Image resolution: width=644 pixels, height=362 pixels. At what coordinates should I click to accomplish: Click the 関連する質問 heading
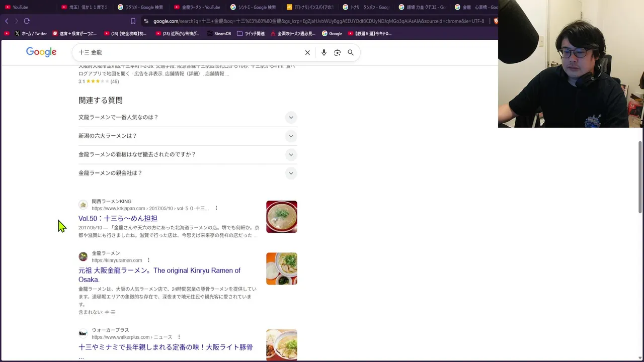(101, 100)
